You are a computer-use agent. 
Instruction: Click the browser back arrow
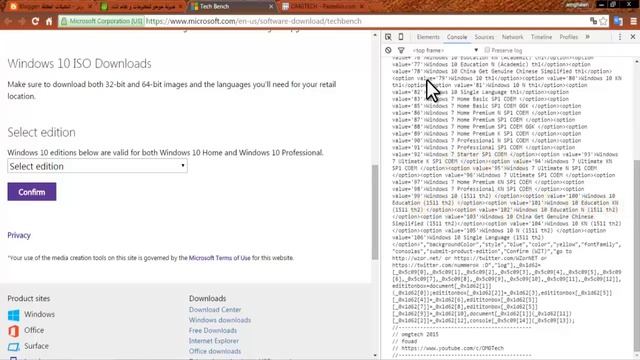(x=9, y=21)
